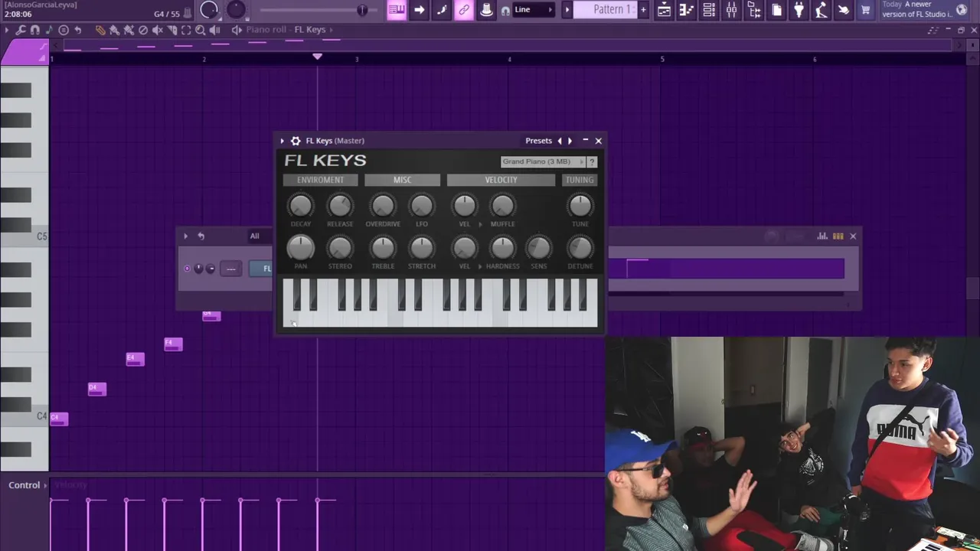The width and height of the screenshot is (980, 551).
Task: Toggle the FL Keys channel mute LED
Action: point(187,269)
